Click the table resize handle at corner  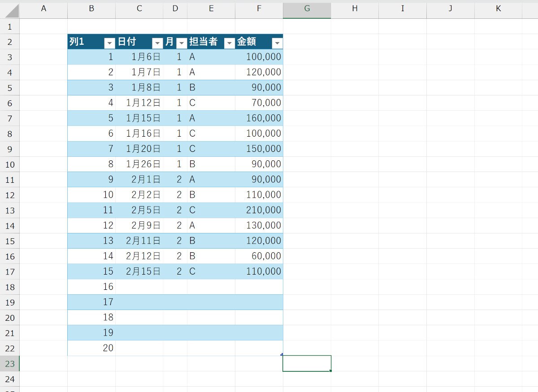tap(282, 354)
